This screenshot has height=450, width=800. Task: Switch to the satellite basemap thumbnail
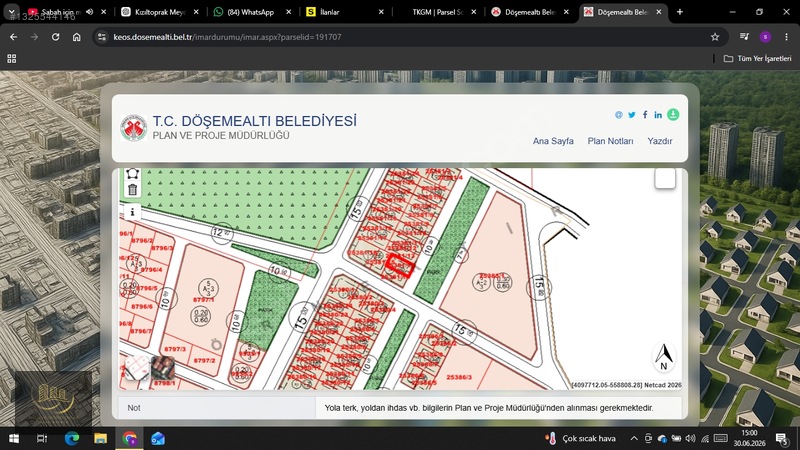coord(162,368)
